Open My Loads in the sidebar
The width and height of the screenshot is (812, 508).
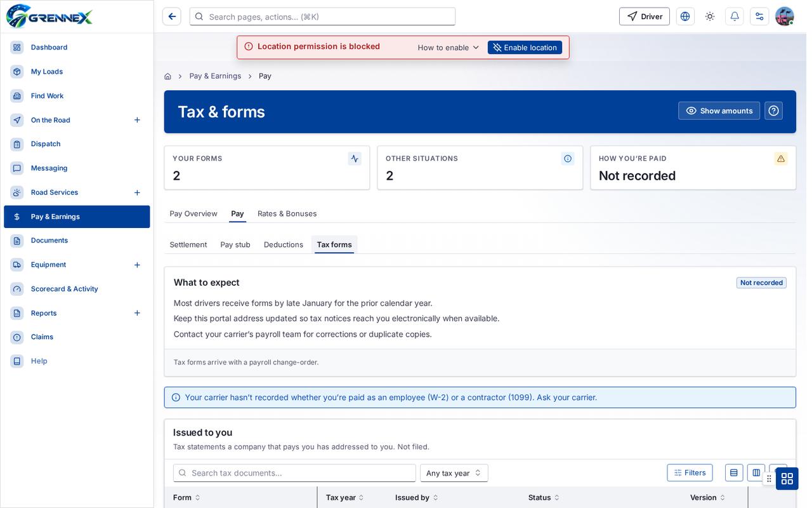click(x=77, y=72)
